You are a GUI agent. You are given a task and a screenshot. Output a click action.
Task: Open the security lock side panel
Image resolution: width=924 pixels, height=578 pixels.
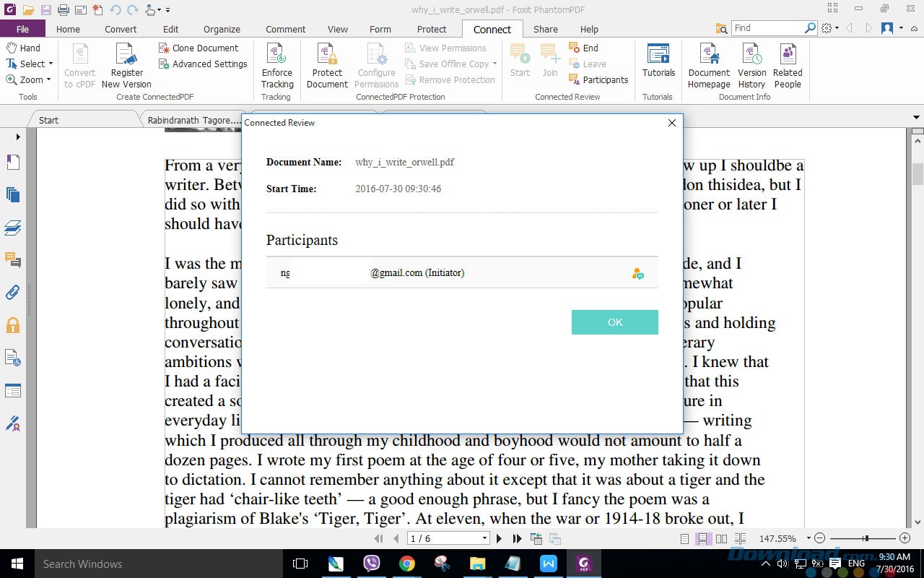point(13,325)
